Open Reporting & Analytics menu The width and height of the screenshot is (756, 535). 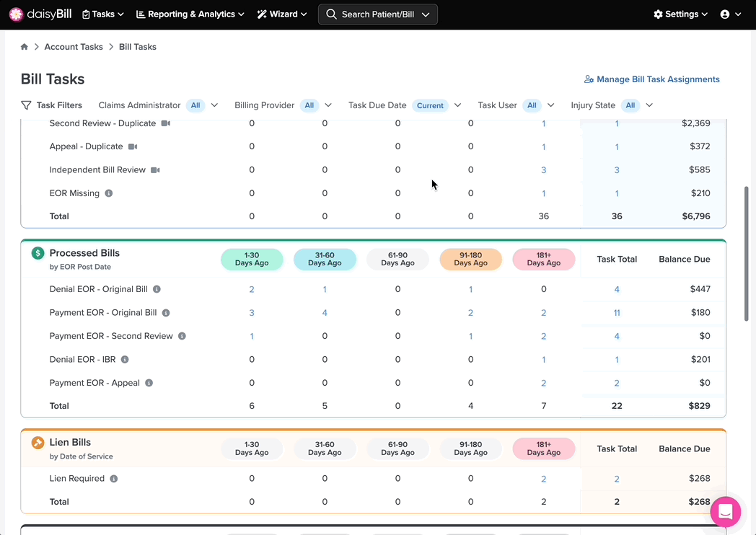coord(190,14)
